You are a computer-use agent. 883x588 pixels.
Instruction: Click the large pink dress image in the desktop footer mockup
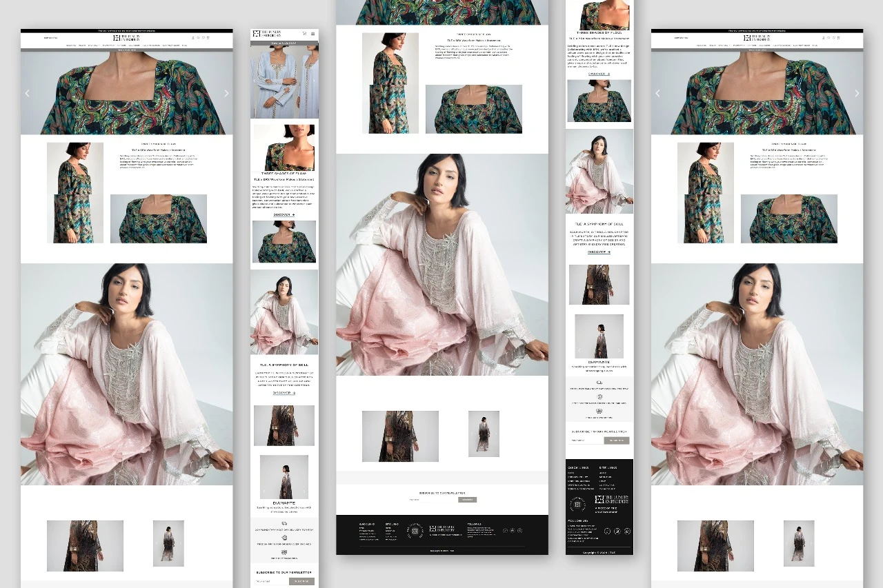(x=442, y=265)
